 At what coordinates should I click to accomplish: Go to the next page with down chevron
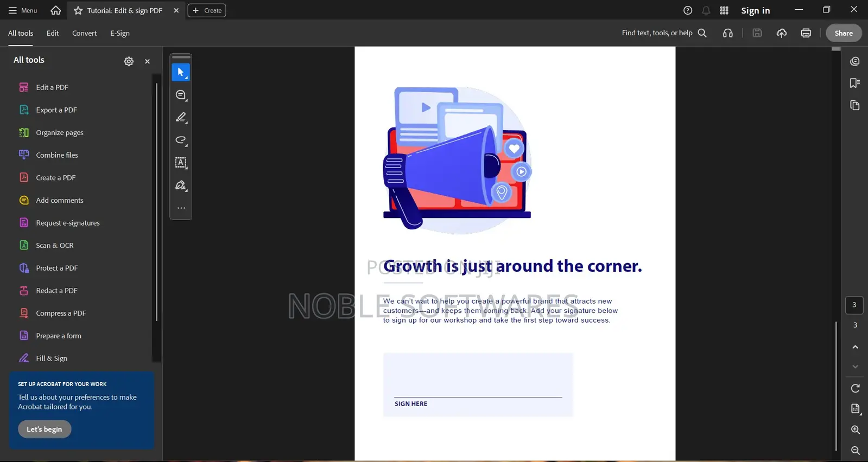point(855,367)
